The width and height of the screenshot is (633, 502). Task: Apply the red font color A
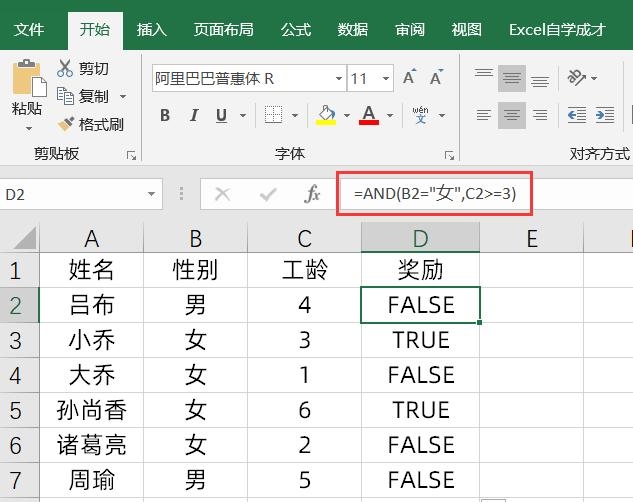(369, 115)
